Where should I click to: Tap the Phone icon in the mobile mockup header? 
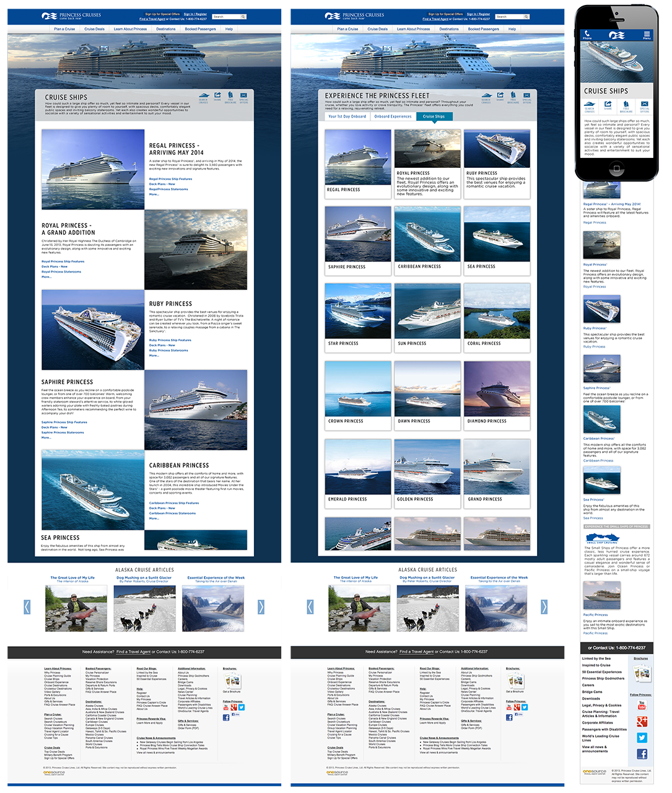tap(587, 35)
